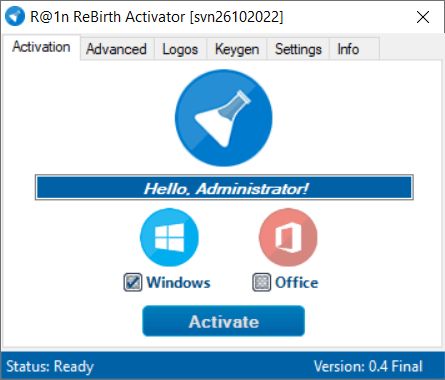Switch to the Activation tab
Viewport: 445px width, 380px height.
(x=41, y=47)
